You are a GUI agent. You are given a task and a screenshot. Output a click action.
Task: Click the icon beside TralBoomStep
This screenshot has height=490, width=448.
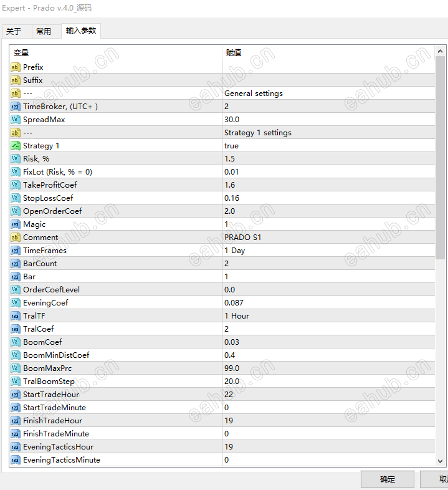pos(16,382)
